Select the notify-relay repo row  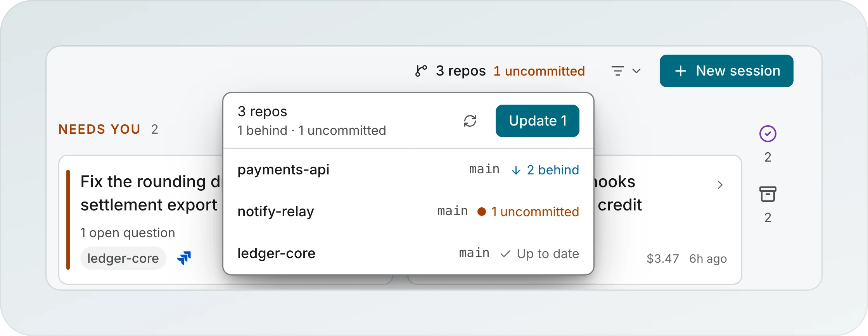click(408, 212)
